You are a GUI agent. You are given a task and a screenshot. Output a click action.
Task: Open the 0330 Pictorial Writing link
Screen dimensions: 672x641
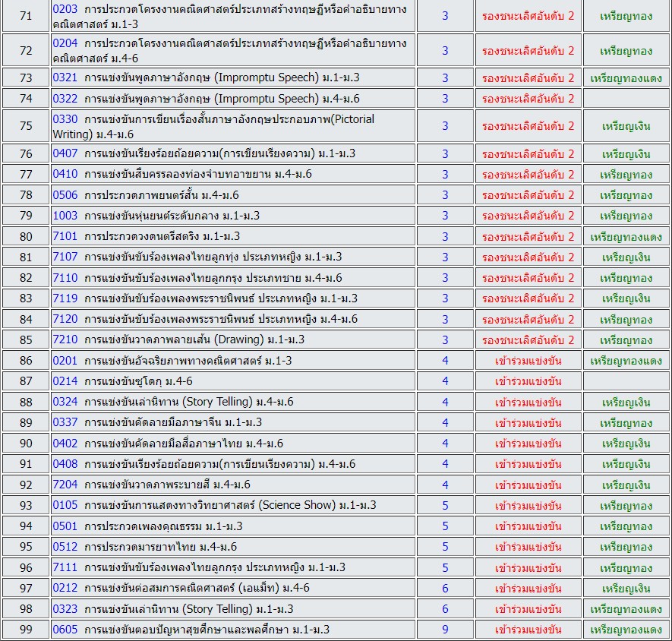[65, 119]
